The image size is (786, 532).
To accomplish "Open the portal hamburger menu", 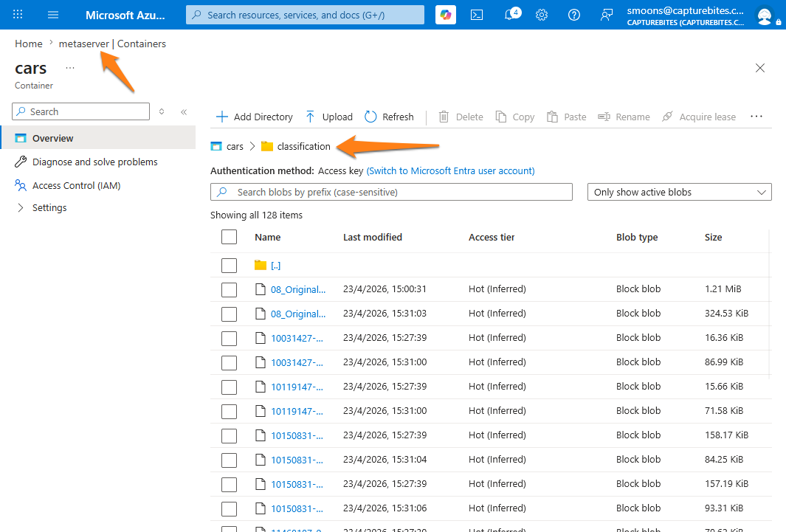I will tap(53, 15).
